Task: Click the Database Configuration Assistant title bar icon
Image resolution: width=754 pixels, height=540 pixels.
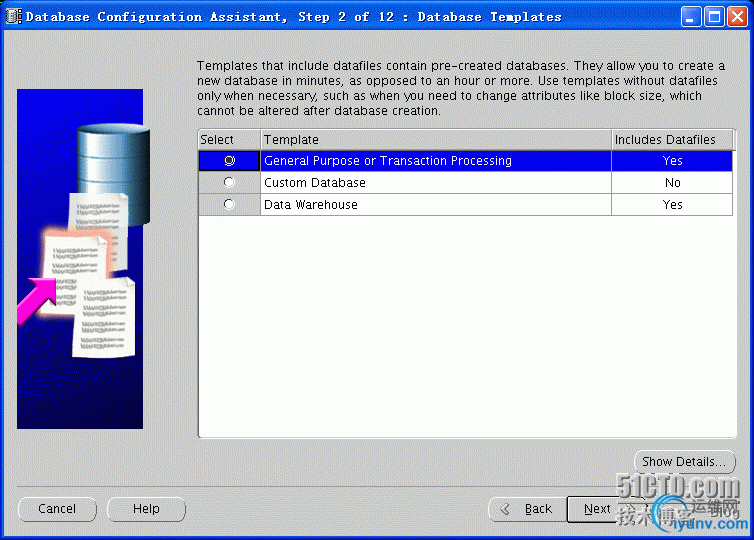Action: click(x=13, y=17)
